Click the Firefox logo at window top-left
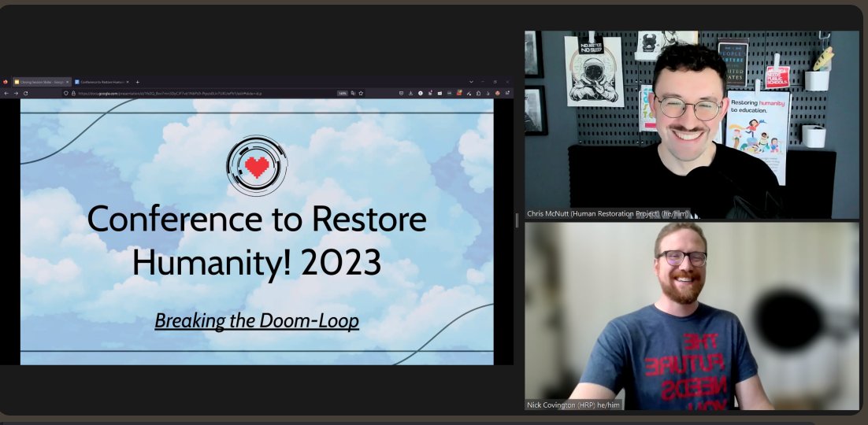 click(5, 82)
